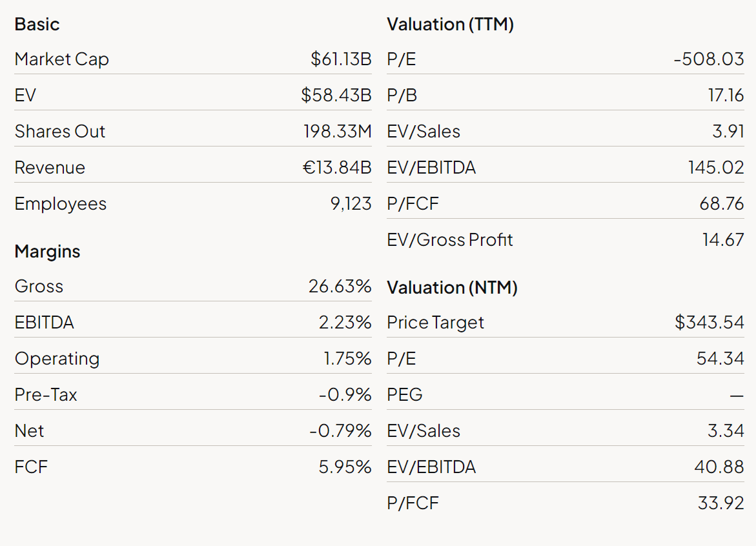The height and width of the screenshot is (546, 756).
Task: Click the Market Cap value $61.13B
Action: point(341,59)
